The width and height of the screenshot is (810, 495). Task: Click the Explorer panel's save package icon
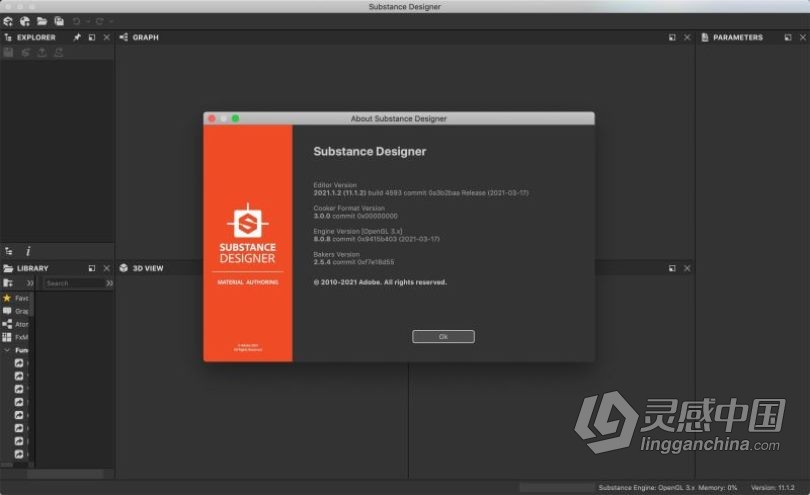[x=8, y=52]
